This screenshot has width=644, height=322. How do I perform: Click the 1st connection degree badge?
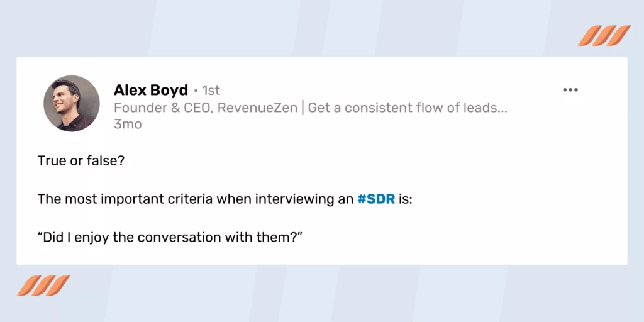[x=211, y=91]
